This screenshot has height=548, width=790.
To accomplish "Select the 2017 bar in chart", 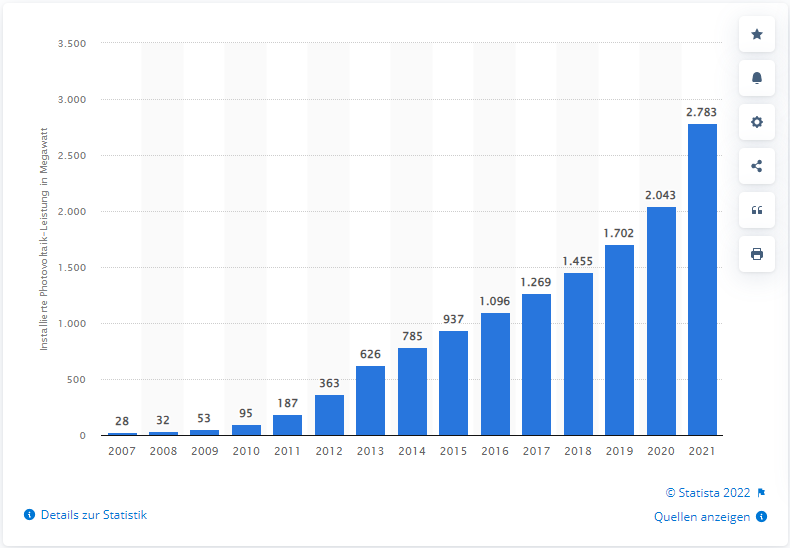I will coord(536,365).
